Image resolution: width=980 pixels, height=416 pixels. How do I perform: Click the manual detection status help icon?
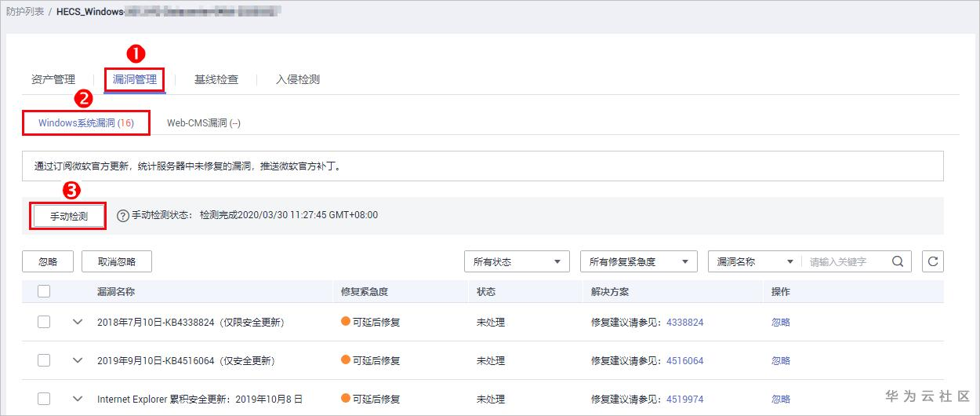tap(123, 215)
